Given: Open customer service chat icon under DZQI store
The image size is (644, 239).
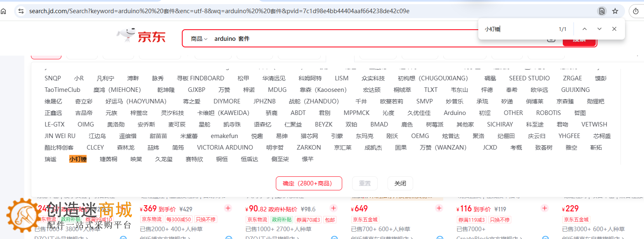Looking at the screenshot, I should coord(122,238).
